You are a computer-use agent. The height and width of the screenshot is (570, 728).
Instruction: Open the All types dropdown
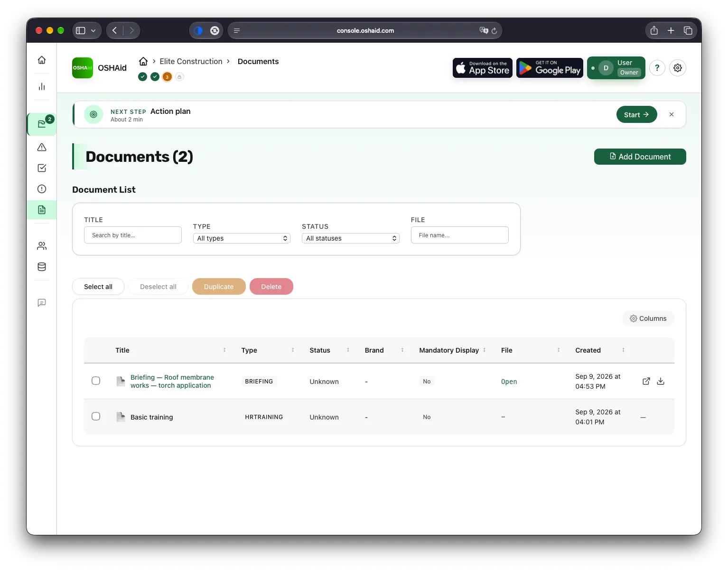[x=242, y=238]
